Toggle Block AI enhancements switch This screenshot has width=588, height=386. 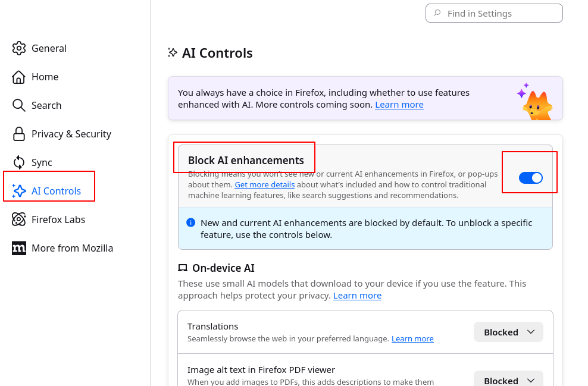pos(530,178)
